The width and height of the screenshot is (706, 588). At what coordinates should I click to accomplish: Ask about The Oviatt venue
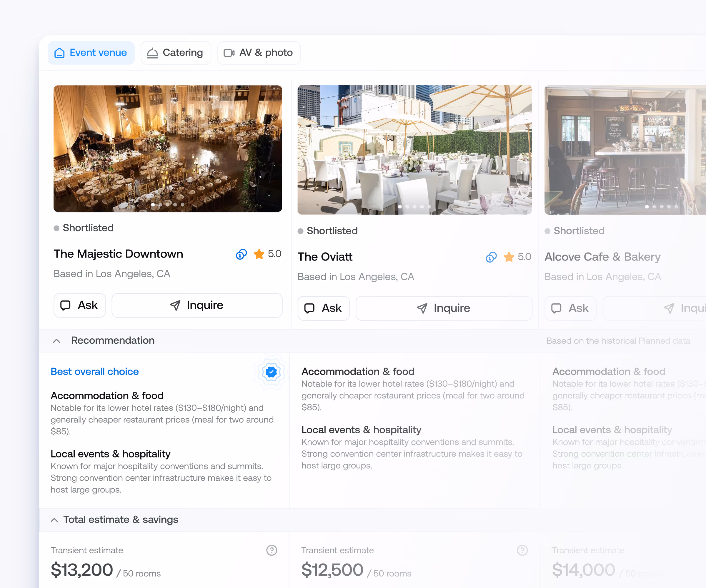tap(323, 308)
